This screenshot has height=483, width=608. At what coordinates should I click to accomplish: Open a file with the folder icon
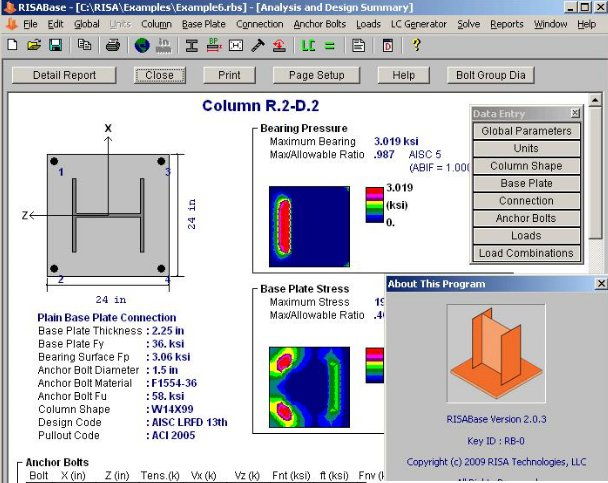point(34,45)
